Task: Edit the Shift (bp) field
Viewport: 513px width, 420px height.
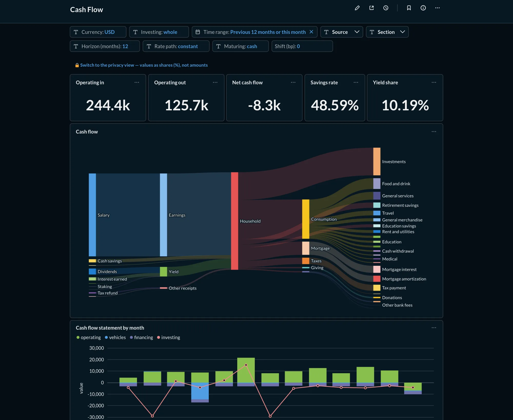Action: (x=302, y=46)
